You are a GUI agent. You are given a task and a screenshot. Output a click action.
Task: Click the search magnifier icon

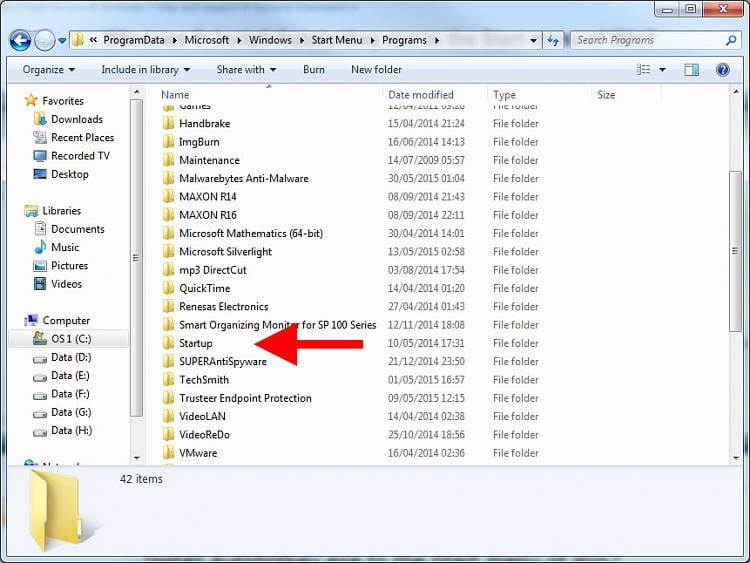pos(731,41)
